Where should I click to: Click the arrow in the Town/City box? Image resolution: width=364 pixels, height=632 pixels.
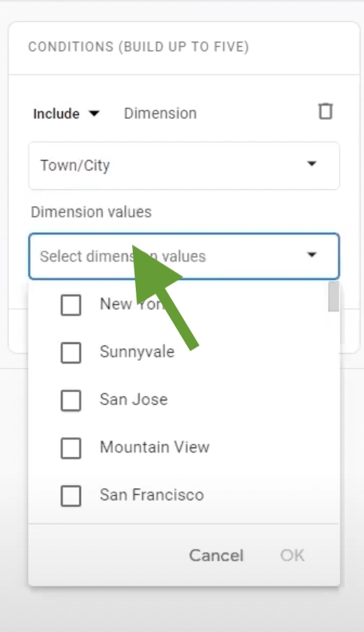[x=311, y=163]
